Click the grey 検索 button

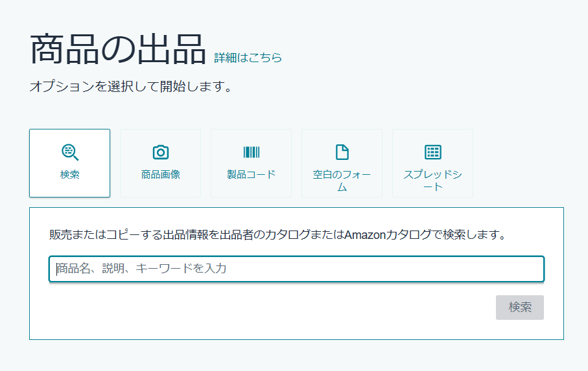click(520, 308)
